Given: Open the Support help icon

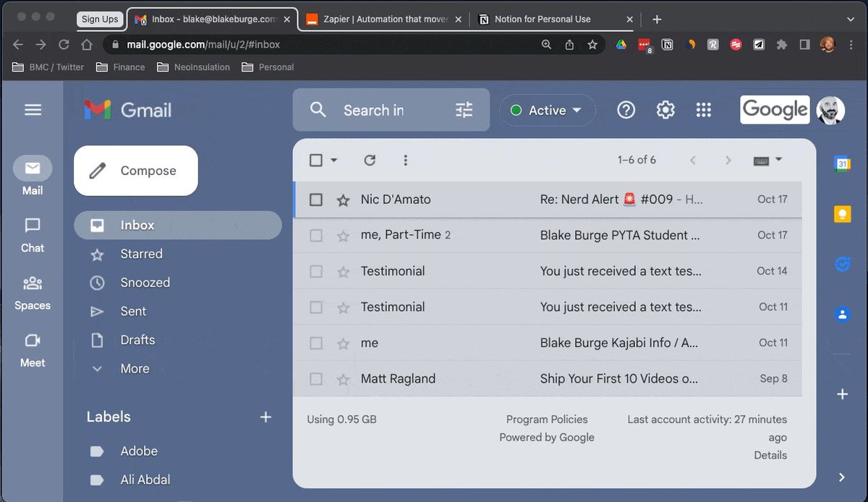Looking at the screenshot, I should click(626, 110).
